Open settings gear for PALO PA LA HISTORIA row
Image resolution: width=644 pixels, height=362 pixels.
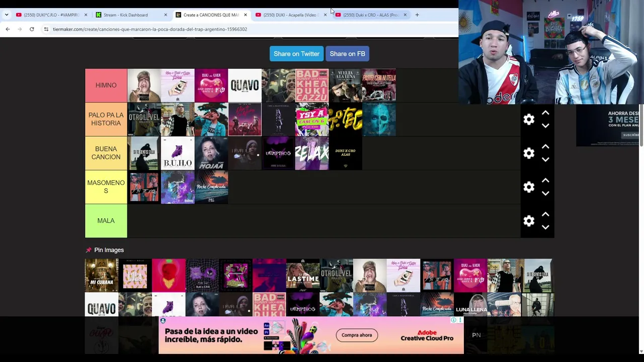pos(529,119)
